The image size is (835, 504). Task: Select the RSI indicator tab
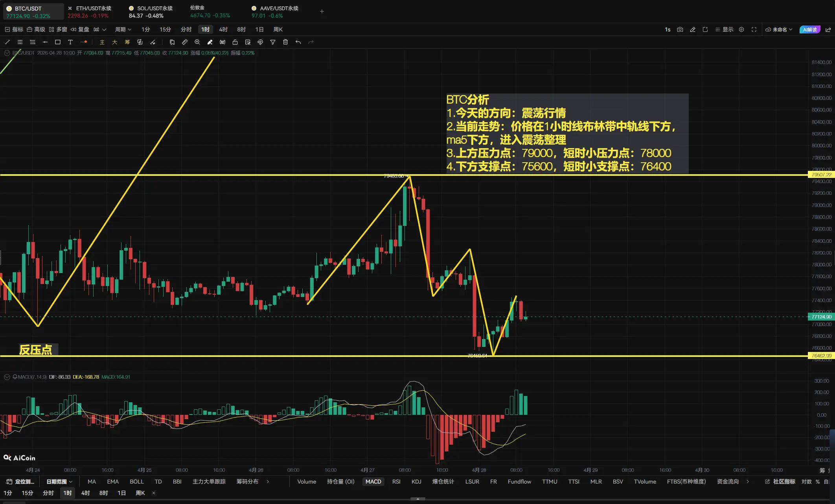396,482
